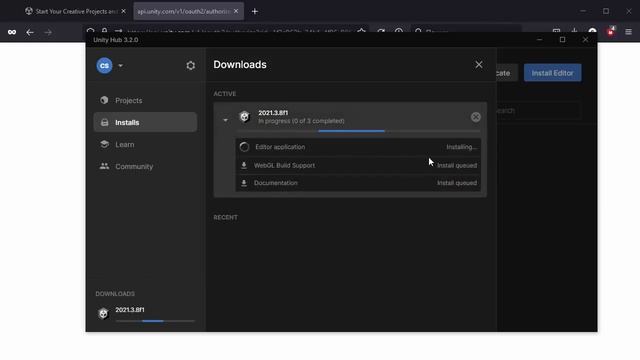Screen dimensions: 640x360
Task: Open the Unity Hub preferences gear
Action: coord(190,65)
